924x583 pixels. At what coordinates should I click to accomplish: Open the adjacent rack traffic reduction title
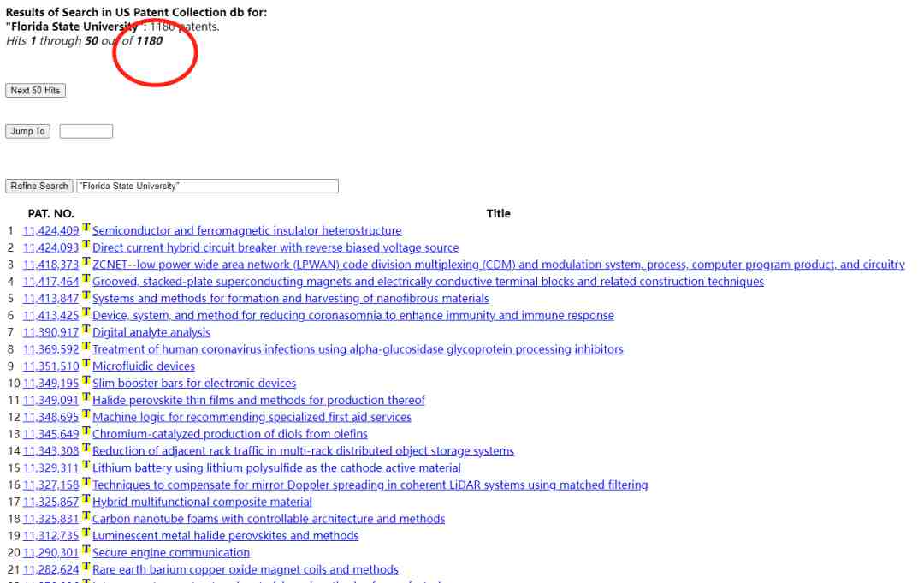click(304, 451)
